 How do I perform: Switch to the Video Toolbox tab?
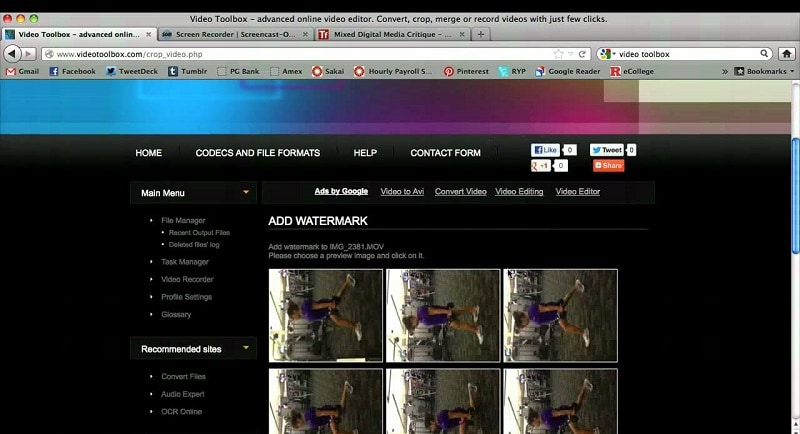[79, 34]
